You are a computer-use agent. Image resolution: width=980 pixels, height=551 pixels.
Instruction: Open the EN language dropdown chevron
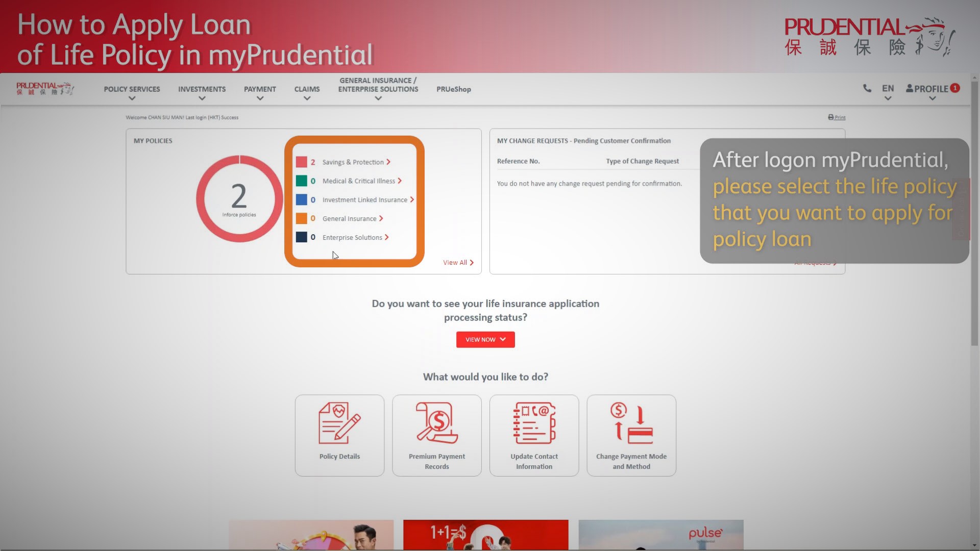tap(888, 98)
